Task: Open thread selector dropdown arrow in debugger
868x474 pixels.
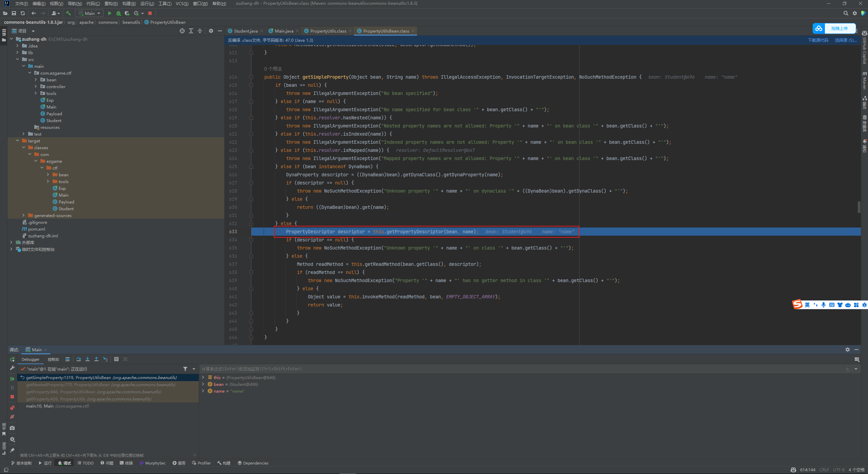Action: coord(194,369)
